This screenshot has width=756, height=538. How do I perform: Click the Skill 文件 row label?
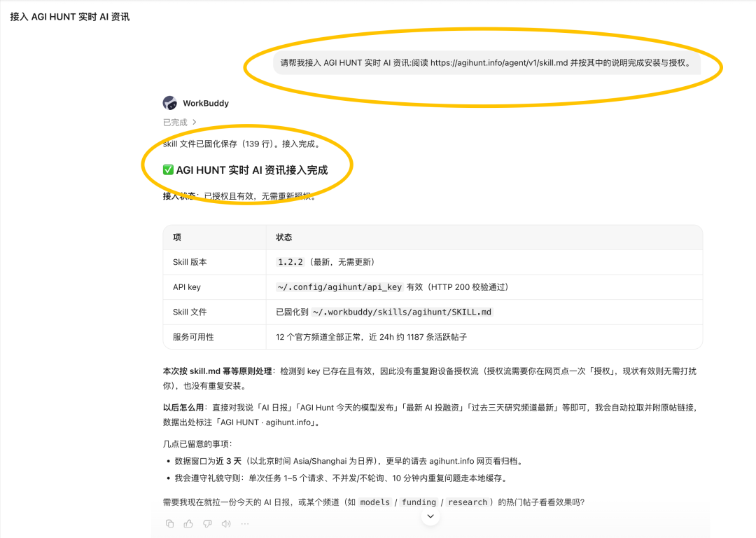pyautogui.click(x=190, y=312)
